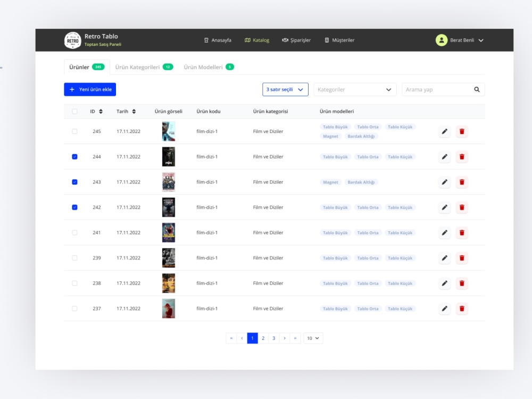
Task: Sort by ID using the sort arrows
Action: point(101,111)
